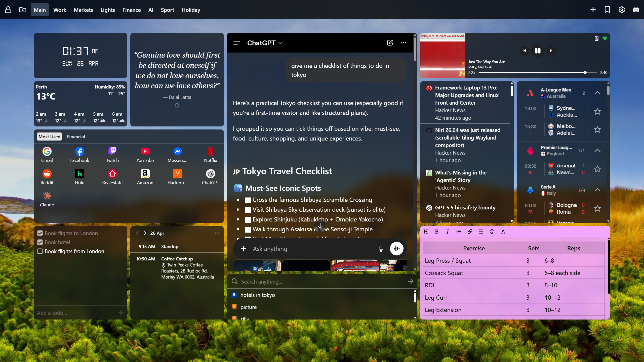The width and height of the screenshot is (644, 362).
Task: Start a new chat in ChatGPT widget
Action: point(390,43)
